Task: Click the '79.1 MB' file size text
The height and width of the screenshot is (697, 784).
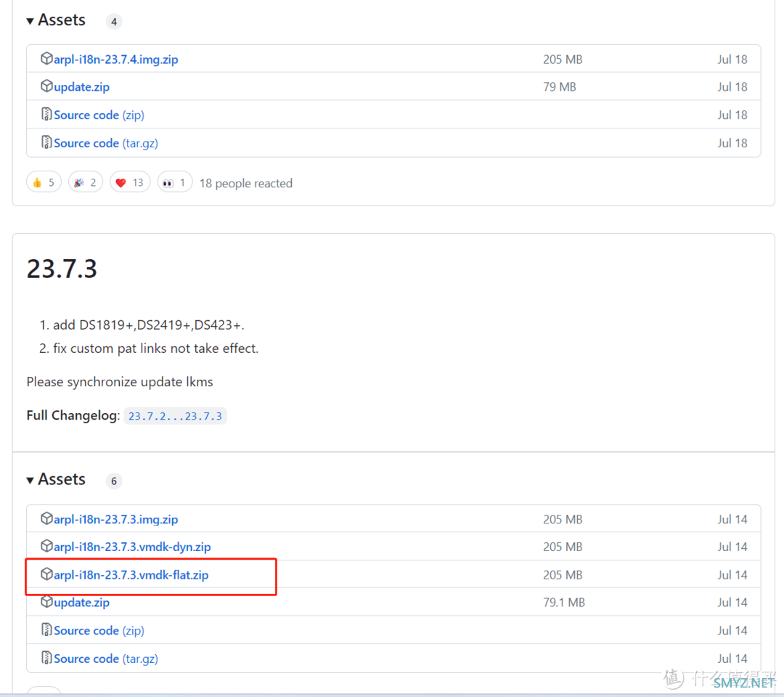Action: [564, 603]
